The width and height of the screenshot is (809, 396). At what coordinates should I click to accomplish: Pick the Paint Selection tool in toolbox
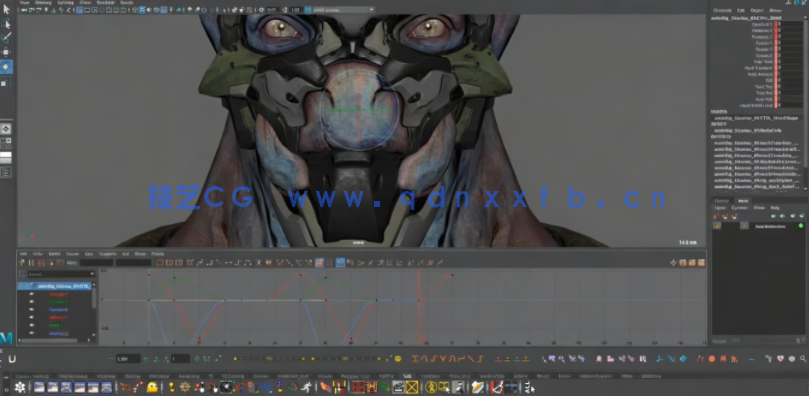point(6,37)
